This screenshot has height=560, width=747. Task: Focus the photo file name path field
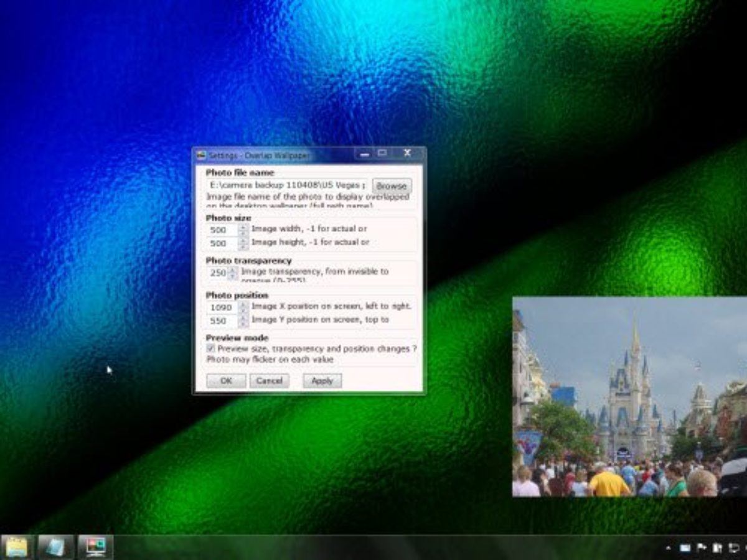[x=288, y=185]
